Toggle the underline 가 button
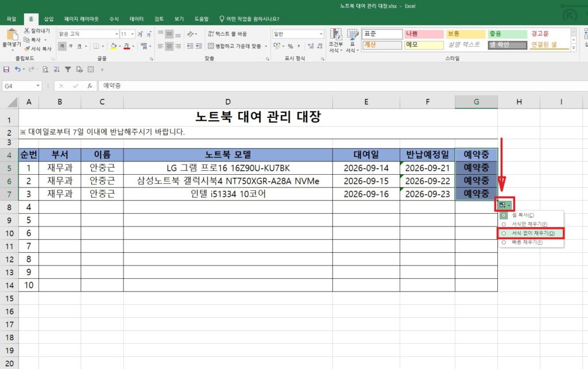 [x=79, y=46]
